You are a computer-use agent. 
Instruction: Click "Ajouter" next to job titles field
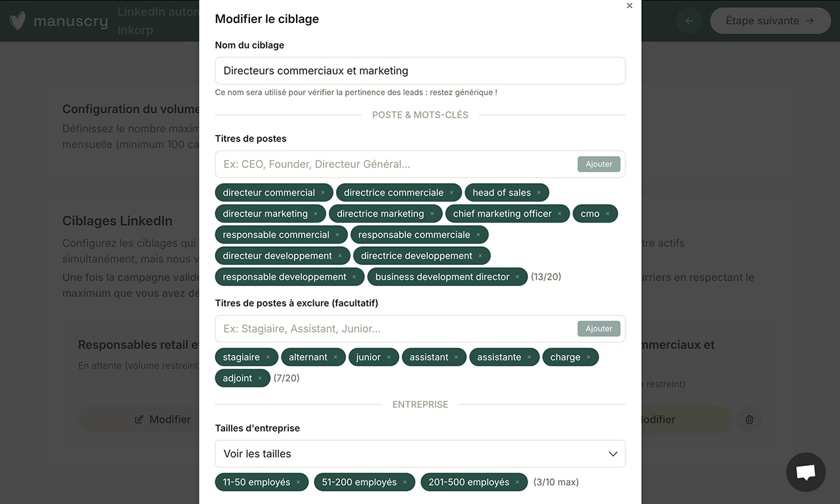point(598,163)
